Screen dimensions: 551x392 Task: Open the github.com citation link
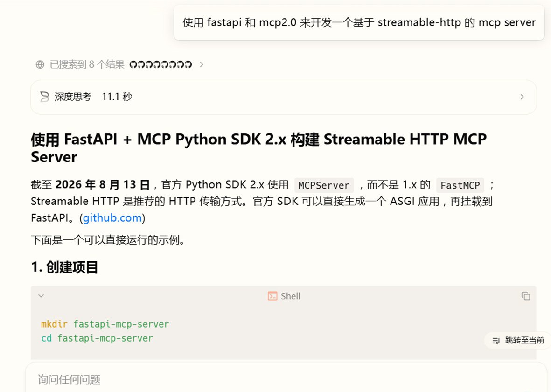pyautogui.click(x=112, y=218)
